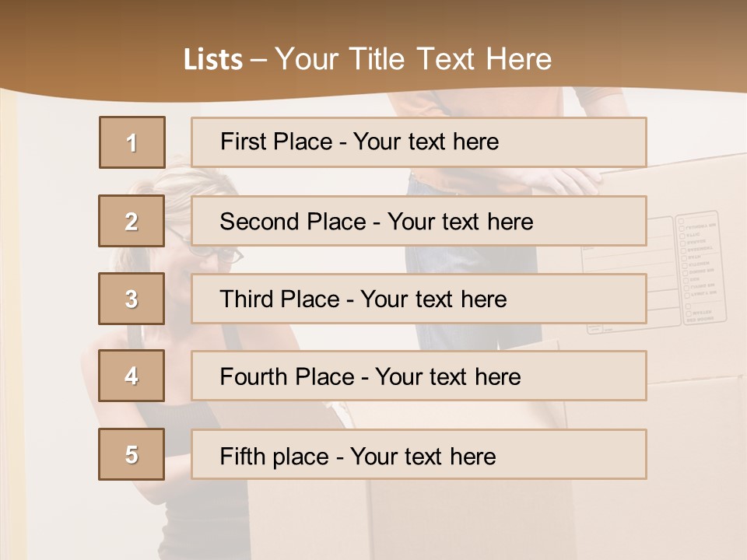This screenshot has width=747, height=560.
Task: Click the 'Fourth Place - Your text here' bar
Action: point(419,376)
